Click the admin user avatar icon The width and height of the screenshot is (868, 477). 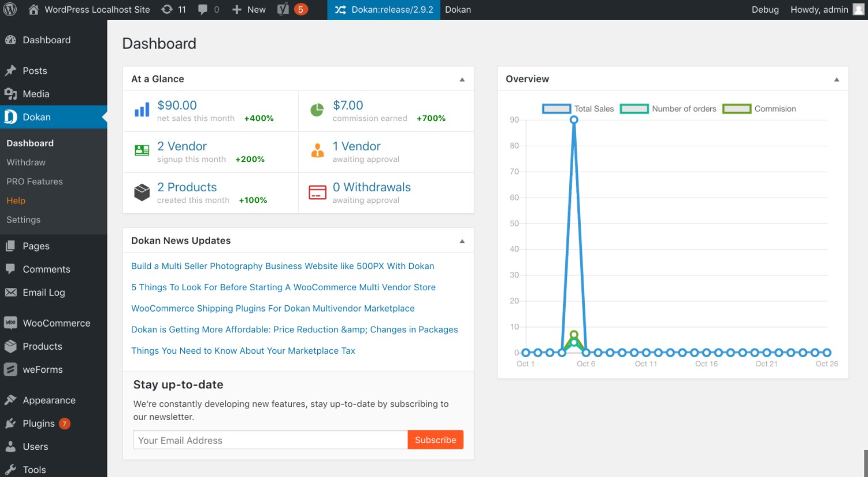pyautogui.click(x=858, y=10)
